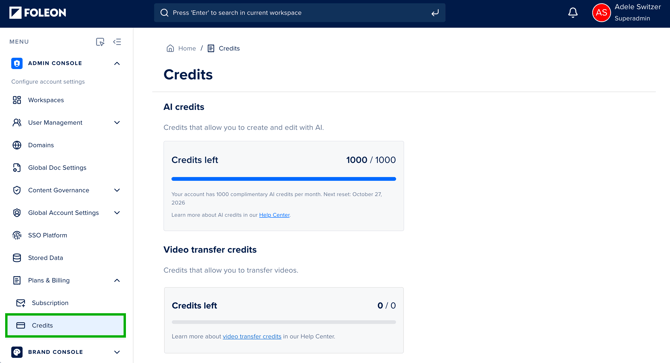Open the Help Center link
Screen dimensions: 670x363
[x=274, y=215]
